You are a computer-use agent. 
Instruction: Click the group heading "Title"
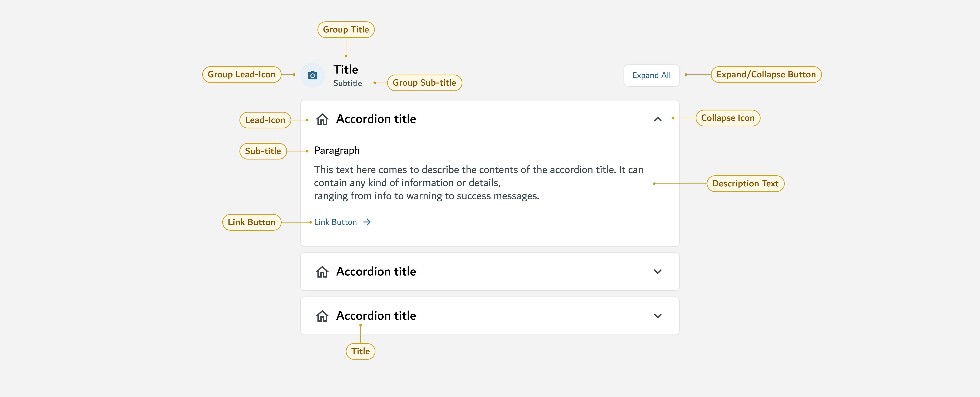click(x=345, y=69)
